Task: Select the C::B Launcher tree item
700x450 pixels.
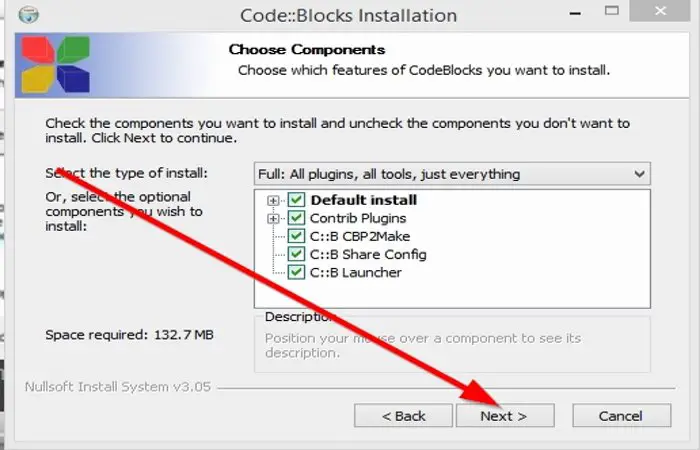Action: [x=356, y=272]
